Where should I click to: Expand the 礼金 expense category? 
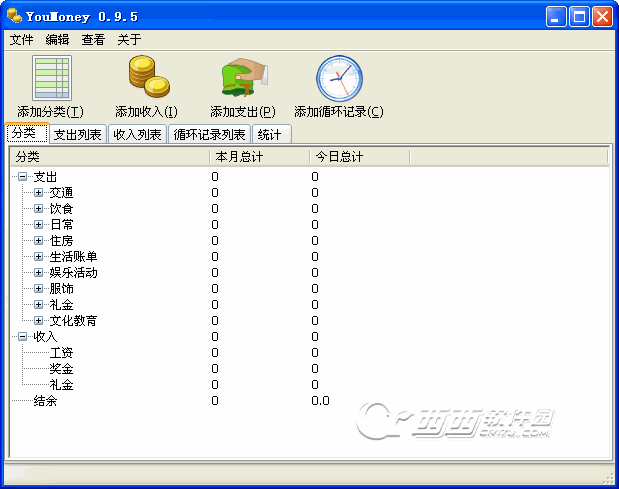[x=38, y=305]
